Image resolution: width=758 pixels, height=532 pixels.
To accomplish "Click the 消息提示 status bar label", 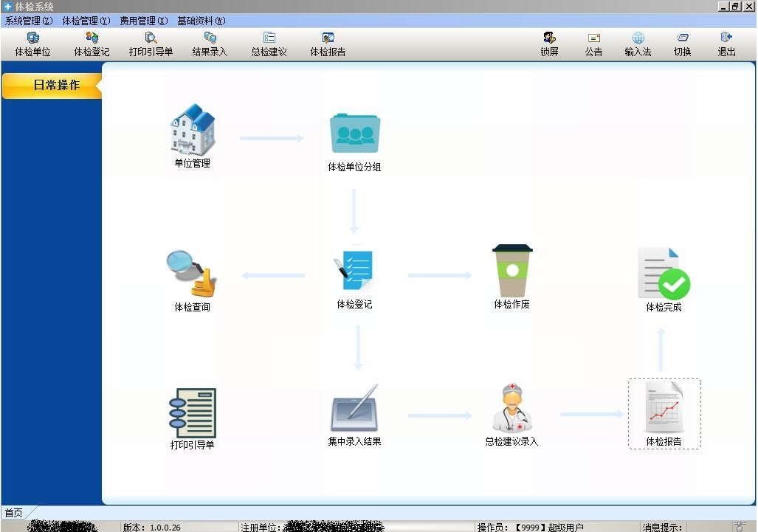I will (662, 527).
